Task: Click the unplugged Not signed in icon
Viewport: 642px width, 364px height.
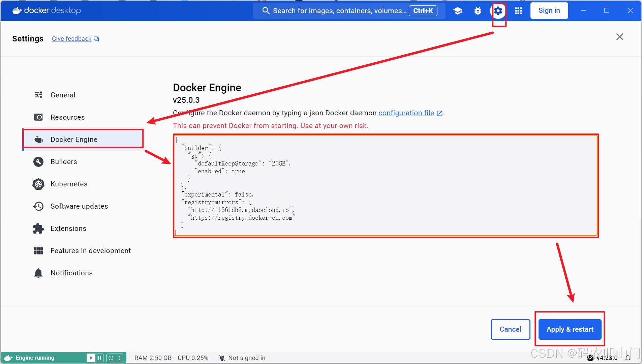Action: [222, 358]
